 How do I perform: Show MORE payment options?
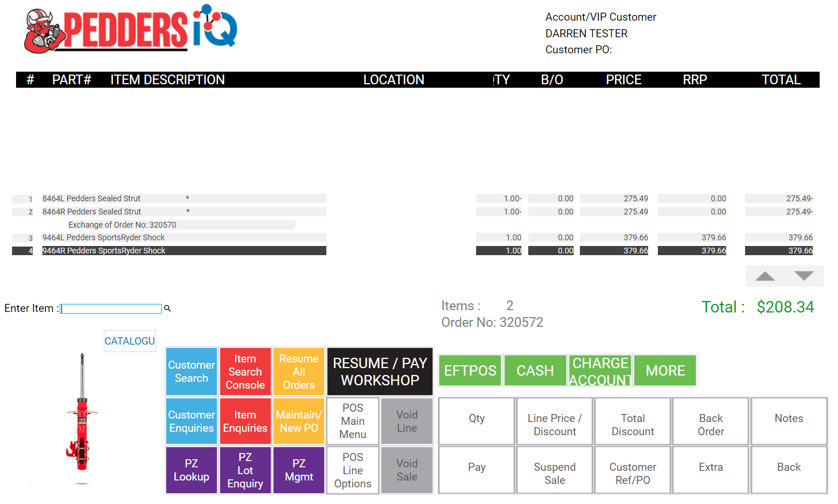pos(665,370)
